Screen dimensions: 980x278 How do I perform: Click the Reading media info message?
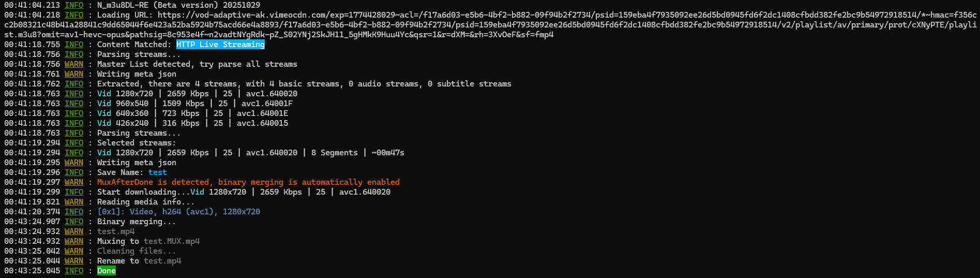click(x=146, y=202)
